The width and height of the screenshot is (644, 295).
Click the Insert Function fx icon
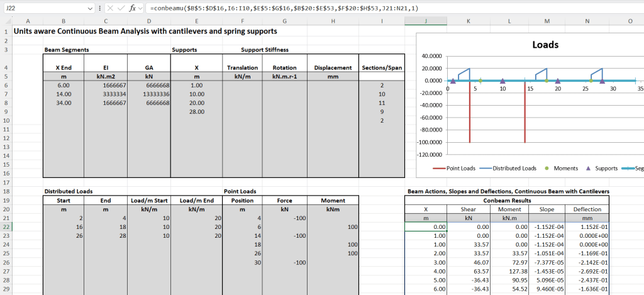click(132, 9)
